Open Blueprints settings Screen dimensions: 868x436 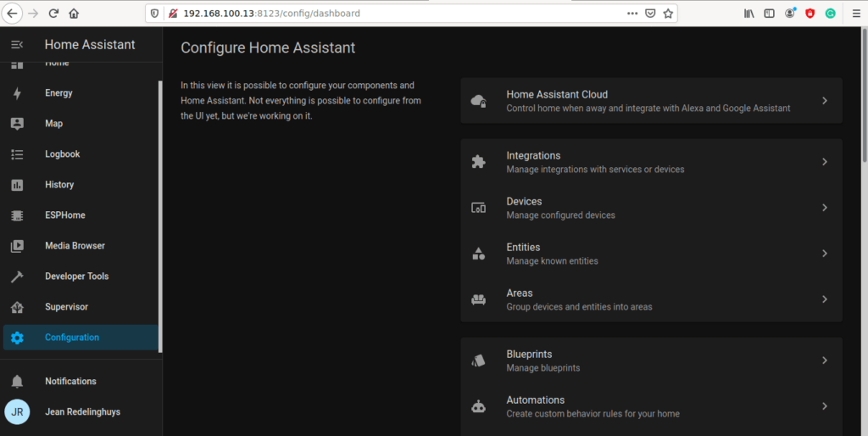click(652, 361)
